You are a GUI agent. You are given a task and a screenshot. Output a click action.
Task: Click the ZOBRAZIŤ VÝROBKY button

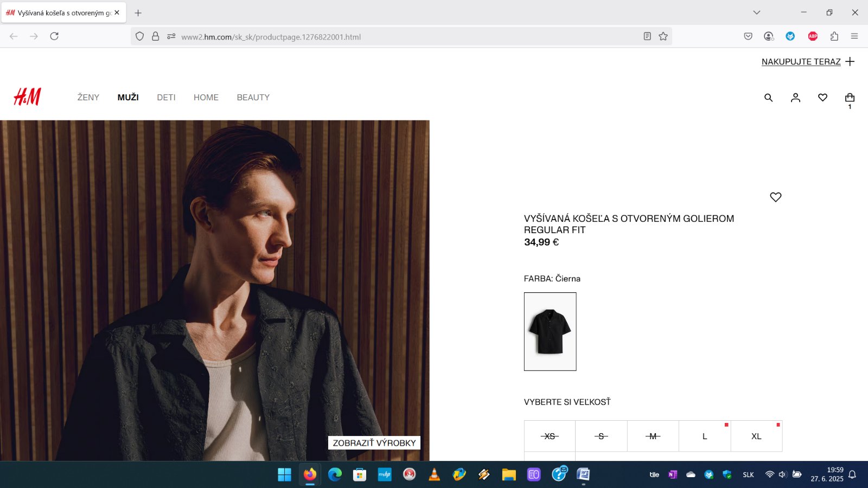pyautogui.click(x=374, y=443)
